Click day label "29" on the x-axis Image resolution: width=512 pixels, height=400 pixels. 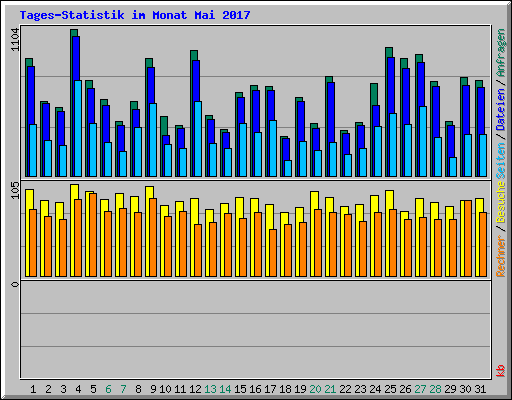pyautogui.click(x=450, y=389)
